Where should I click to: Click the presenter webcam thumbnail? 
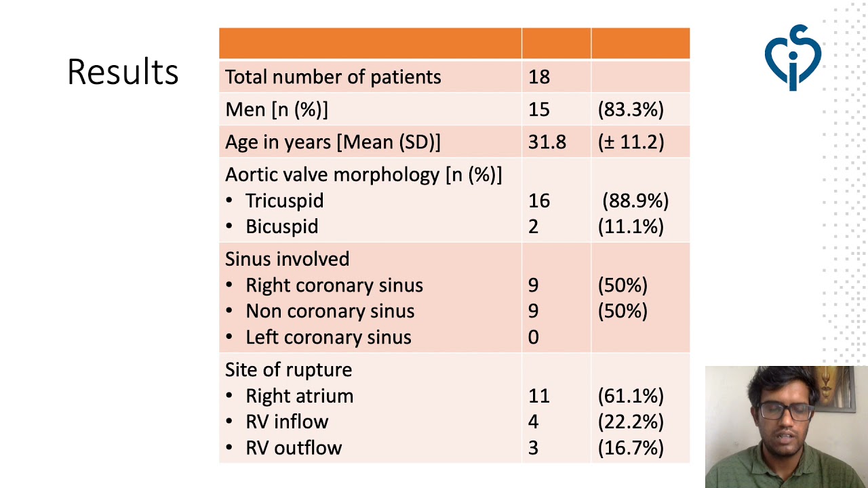point(786,426)
